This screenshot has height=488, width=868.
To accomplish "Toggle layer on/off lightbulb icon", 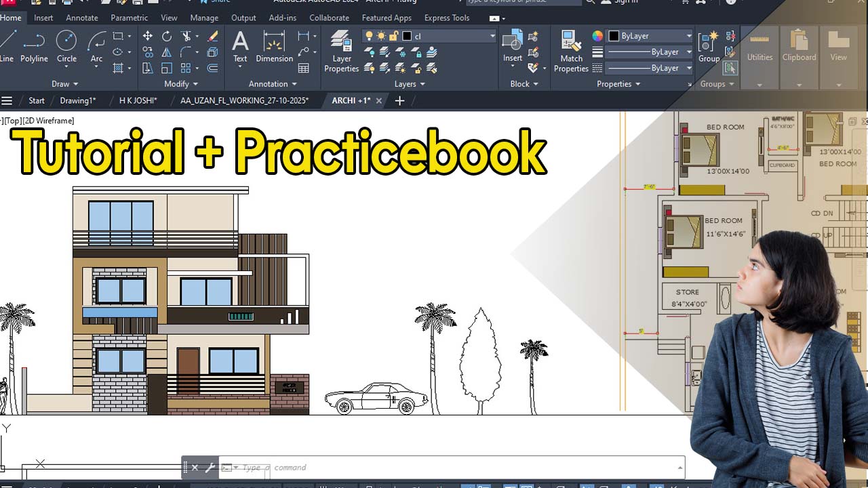I will click(369, 36).
